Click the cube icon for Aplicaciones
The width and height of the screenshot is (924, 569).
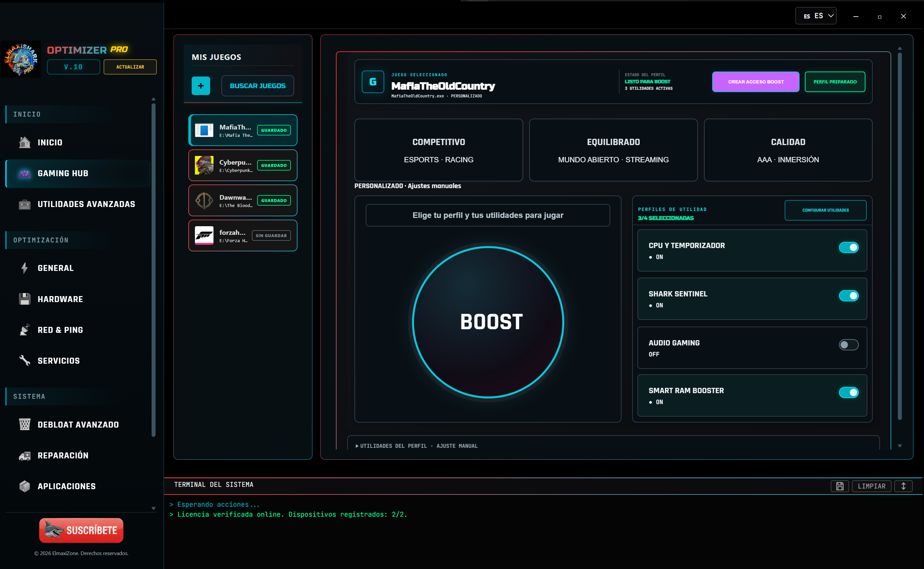click(25, 486)
